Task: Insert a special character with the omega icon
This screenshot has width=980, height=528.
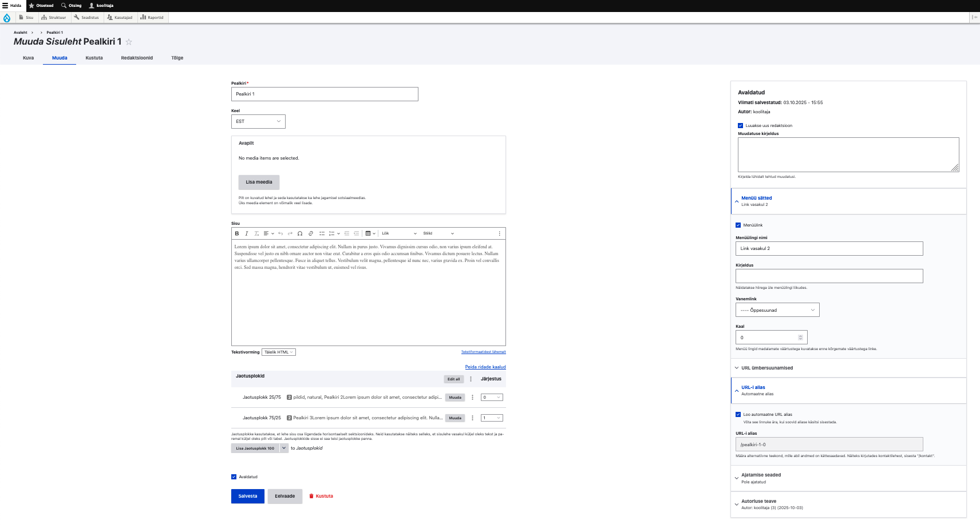Action: 300,233
